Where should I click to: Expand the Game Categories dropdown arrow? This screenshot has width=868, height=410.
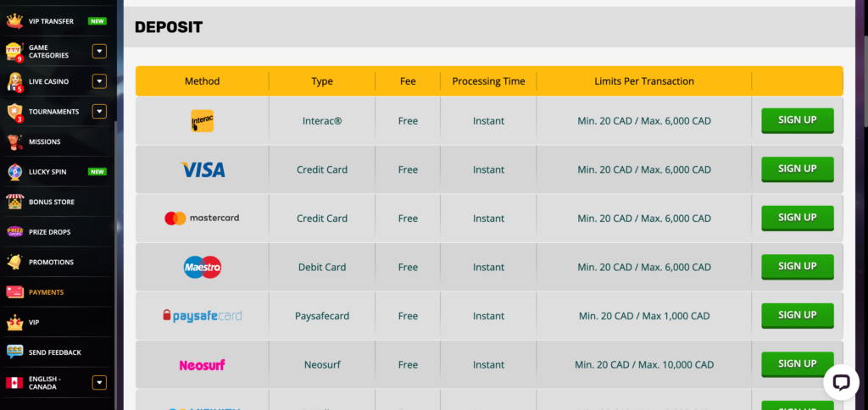tap(99, 52)
